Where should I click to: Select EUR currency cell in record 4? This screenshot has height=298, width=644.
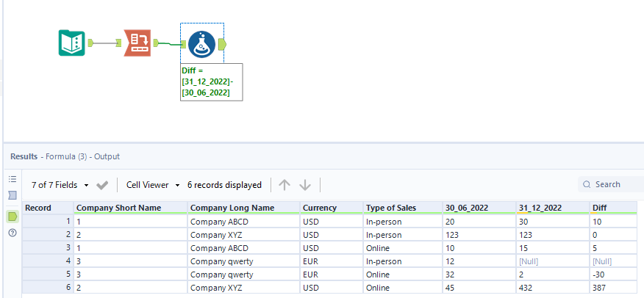point(332,261)
